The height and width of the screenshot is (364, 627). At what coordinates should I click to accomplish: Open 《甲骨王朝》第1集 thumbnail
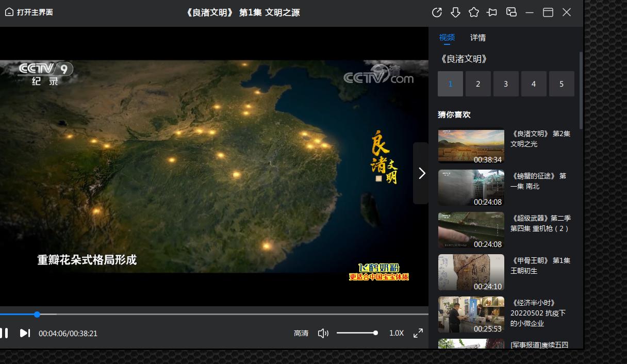(x=471, y=272)
